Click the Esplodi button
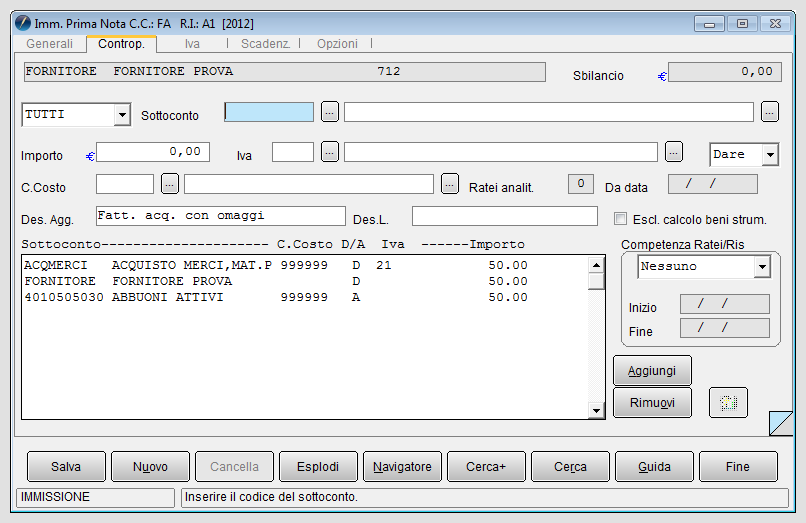Viewport: 806px width, 523px height. 318,466
